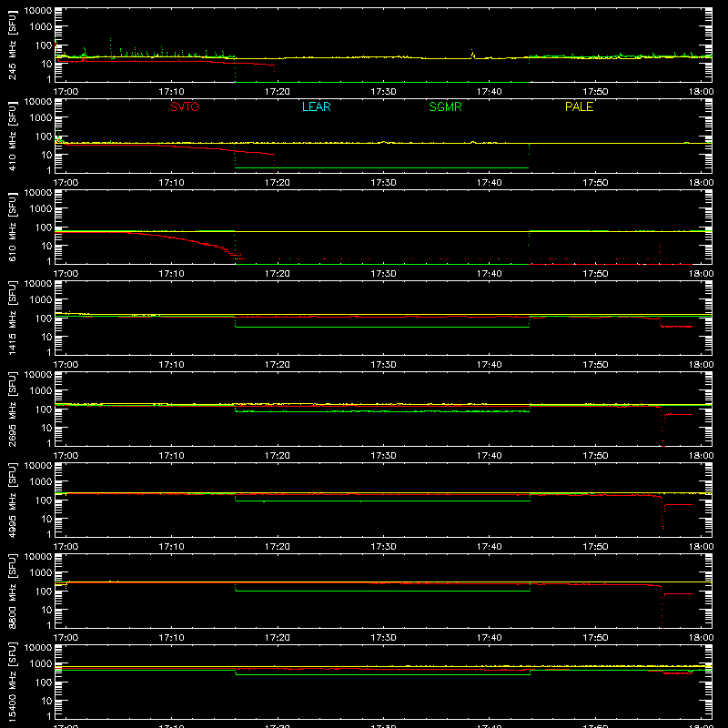The height and width of the screenshot is (728, 728).
Task: Click 17:00 tick below the 2695 MHz panel
Action: tap(66, 456)
